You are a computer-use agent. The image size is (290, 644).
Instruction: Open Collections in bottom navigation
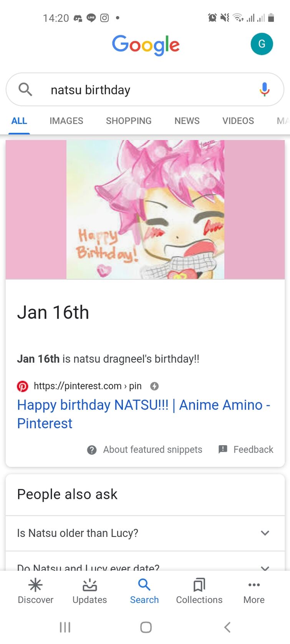pyautogui.click(x=199, y=591)
